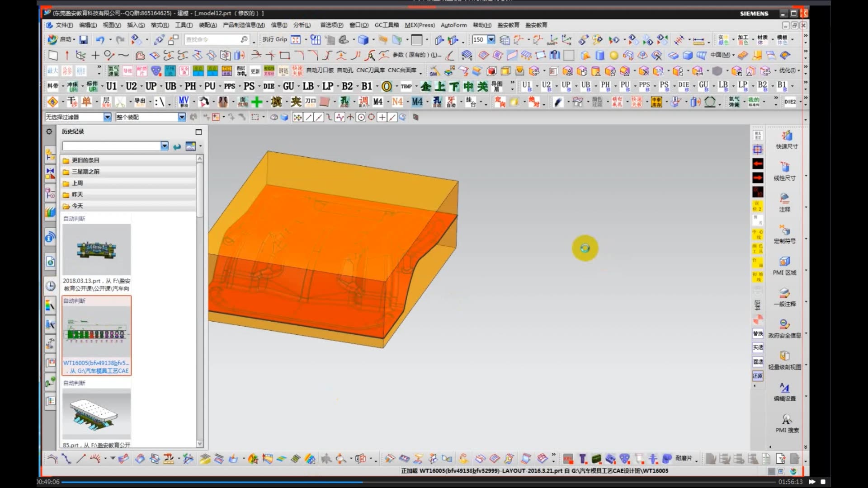This screenshot has height=488, width=868.
Task: Toggle the snap end point icon
Action: pyautogui.click(x=308, y=117)
